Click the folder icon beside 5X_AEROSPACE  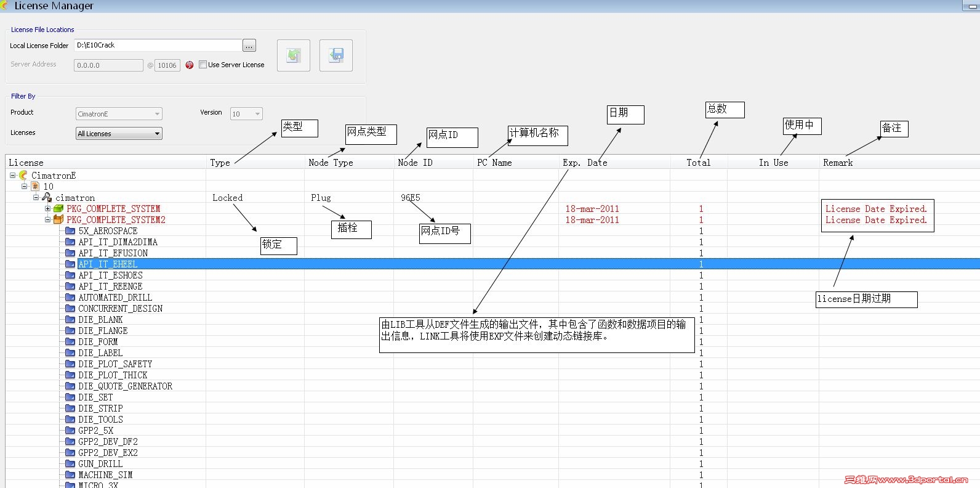pyautogui.click(x=70, y=231)
